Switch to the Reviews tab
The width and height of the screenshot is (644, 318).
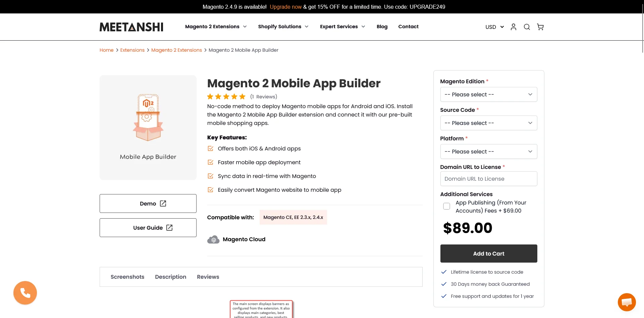(x=208, y=277)
